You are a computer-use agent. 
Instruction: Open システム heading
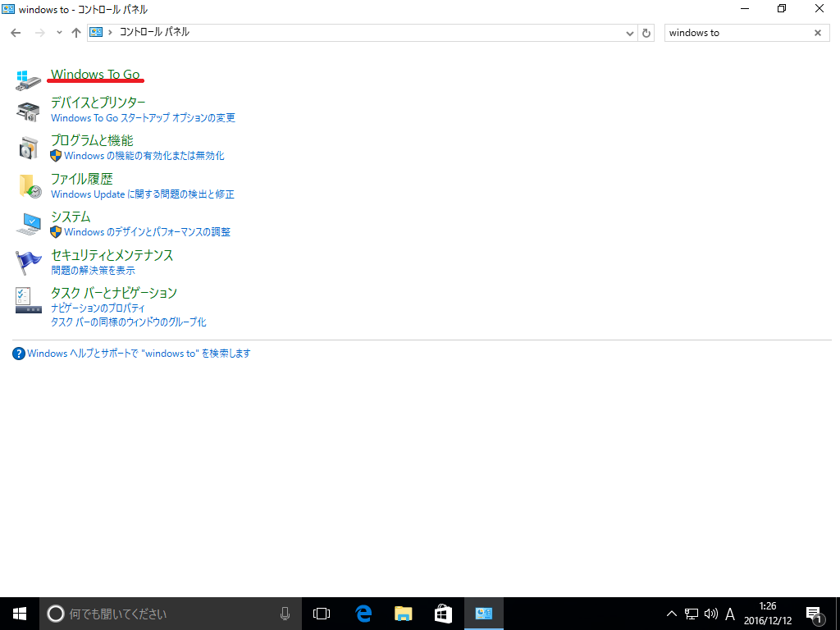(x=71, y=217)
